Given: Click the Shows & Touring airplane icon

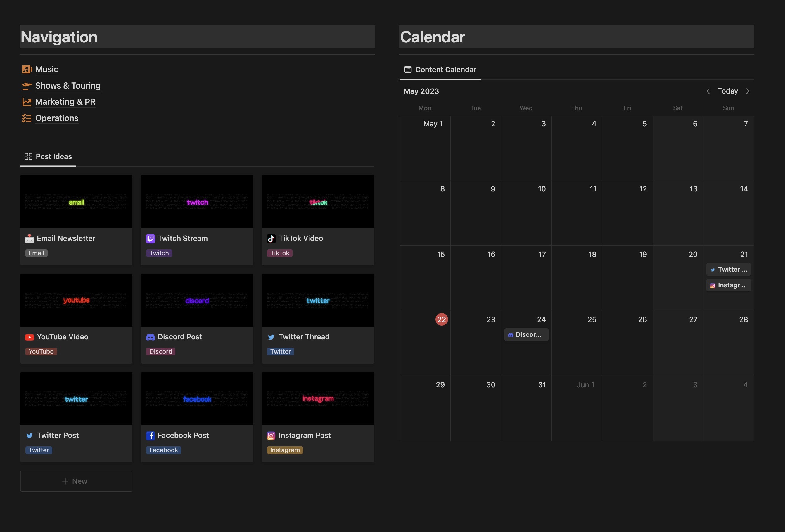Looking at the screenshot, I should tap(27, 86).
